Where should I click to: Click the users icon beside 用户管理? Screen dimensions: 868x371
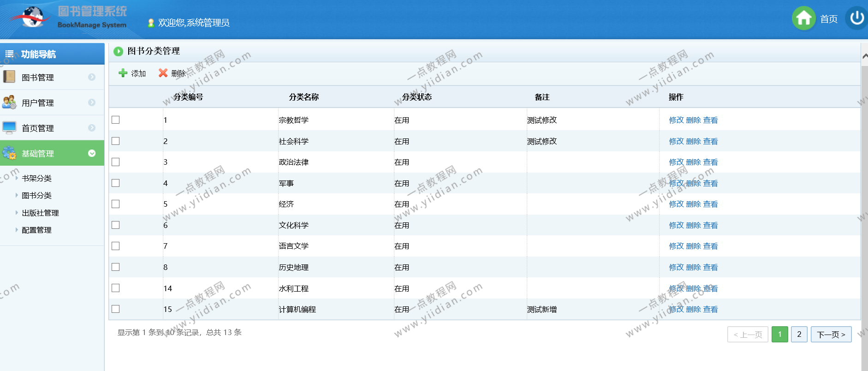[x=9, y=102]
